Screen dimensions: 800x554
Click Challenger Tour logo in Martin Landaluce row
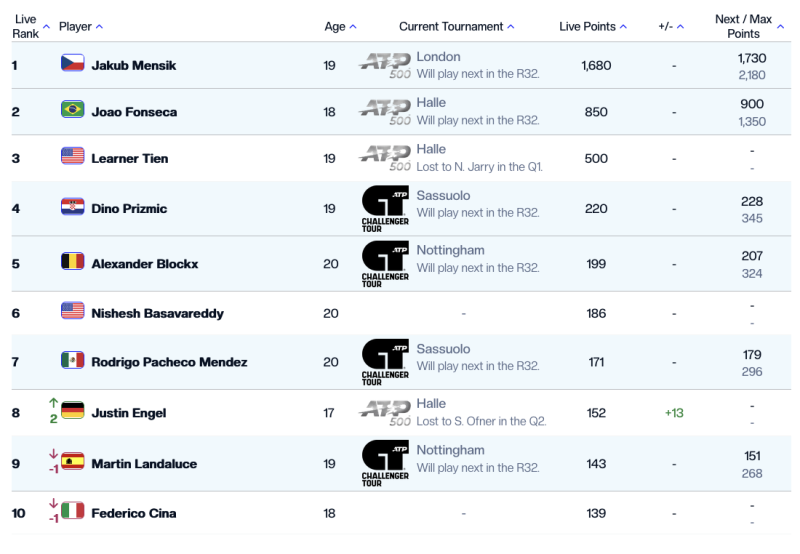385,463
